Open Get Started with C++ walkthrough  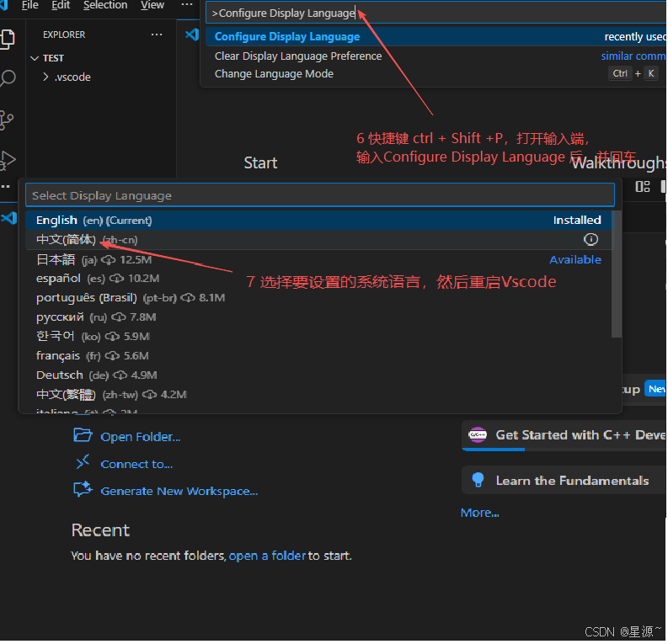coord(564,435)
